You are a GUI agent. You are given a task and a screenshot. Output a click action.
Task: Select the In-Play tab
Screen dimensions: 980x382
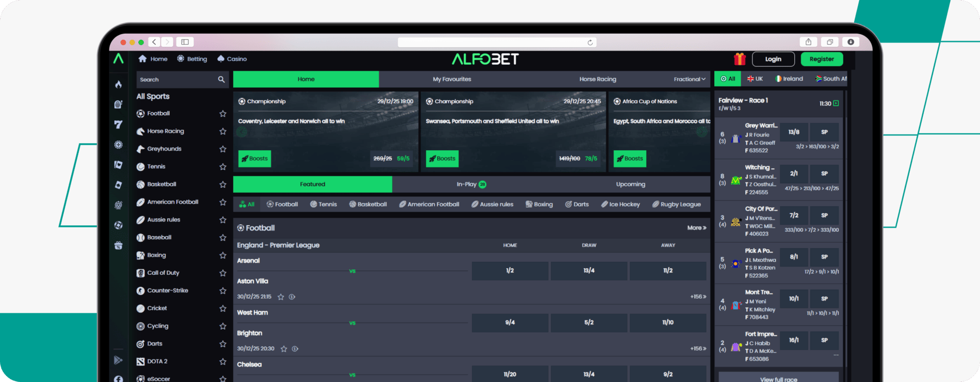tap(471, 184)
